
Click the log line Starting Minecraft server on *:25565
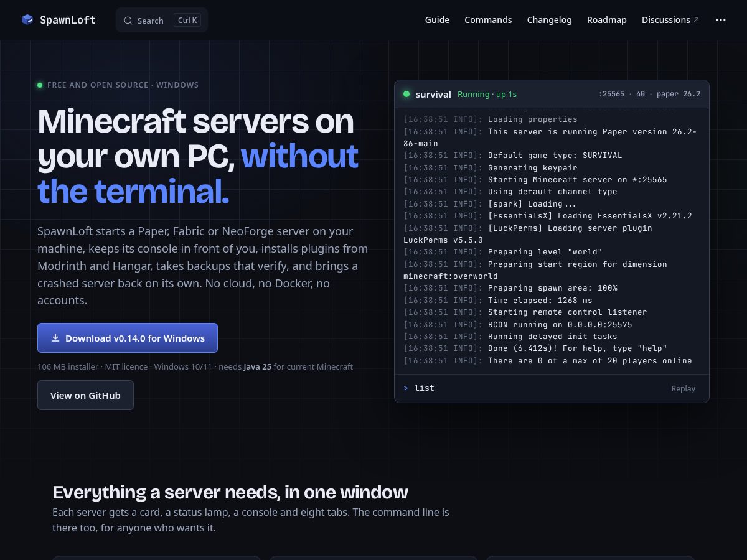tap(535, 180)
